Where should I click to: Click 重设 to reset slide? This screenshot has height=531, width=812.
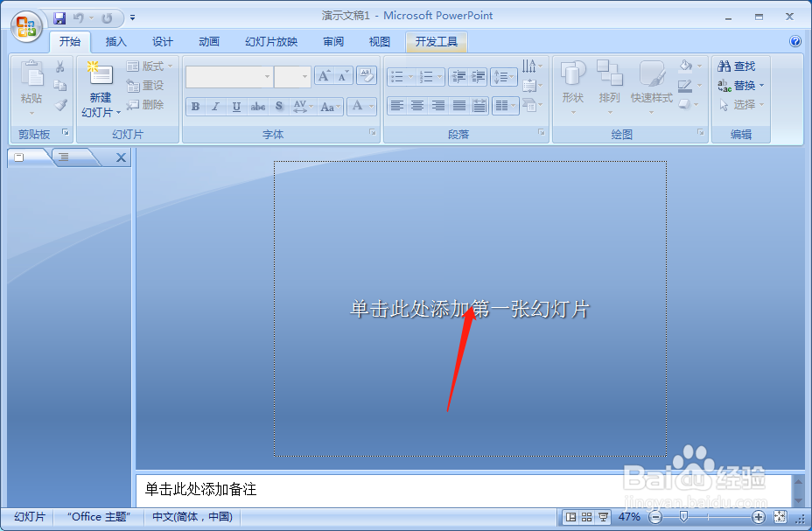click(145, 86)
